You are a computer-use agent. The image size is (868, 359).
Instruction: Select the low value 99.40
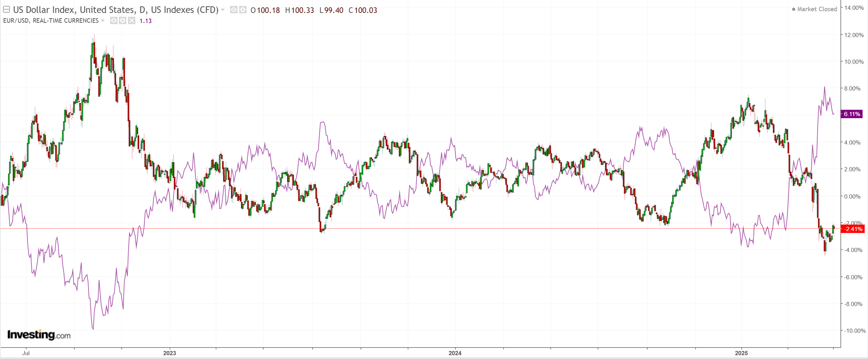click(x=334, y=10)
